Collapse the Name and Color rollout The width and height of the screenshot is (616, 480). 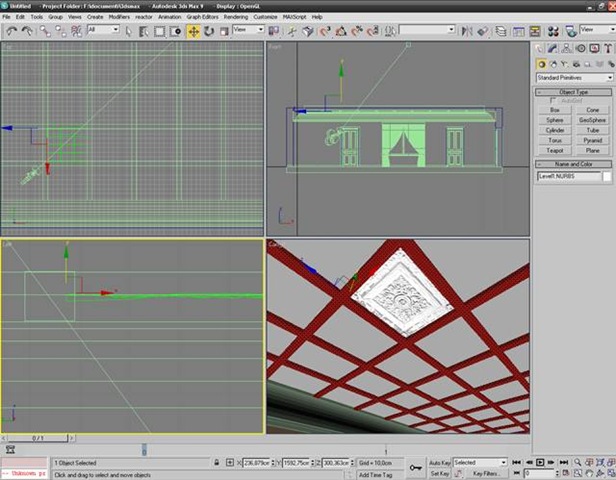coord(574,164)
